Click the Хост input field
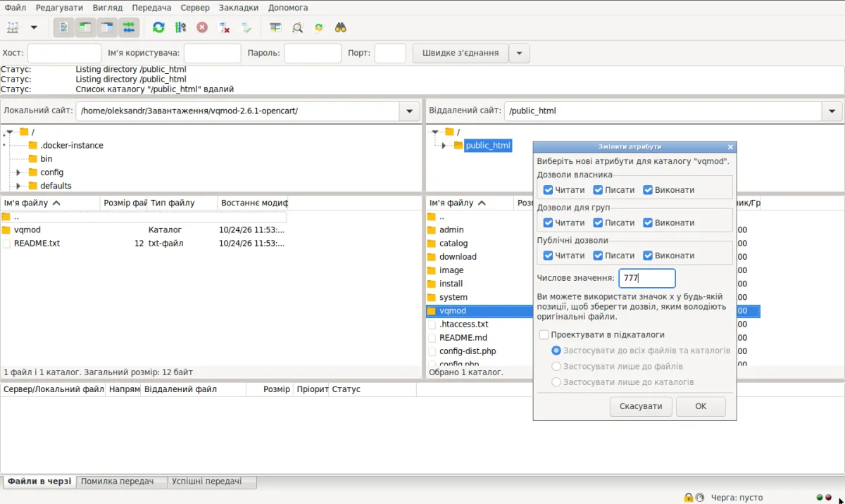845x504 pixels. coord(64,53)
